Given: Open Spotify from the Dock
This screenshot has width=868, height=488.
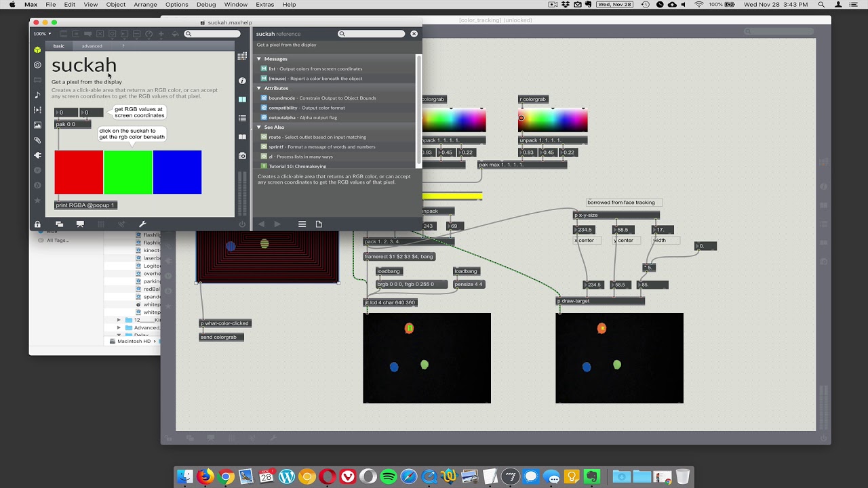Looking at the screenshot, I should pyautogui.click(x=389, y=476).
